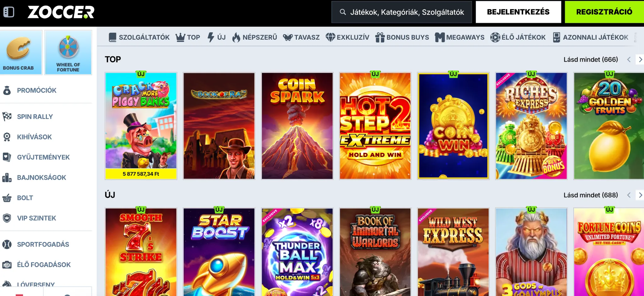Click the games search input field
The height and width of the screenshot is (296, 644).
402,12
